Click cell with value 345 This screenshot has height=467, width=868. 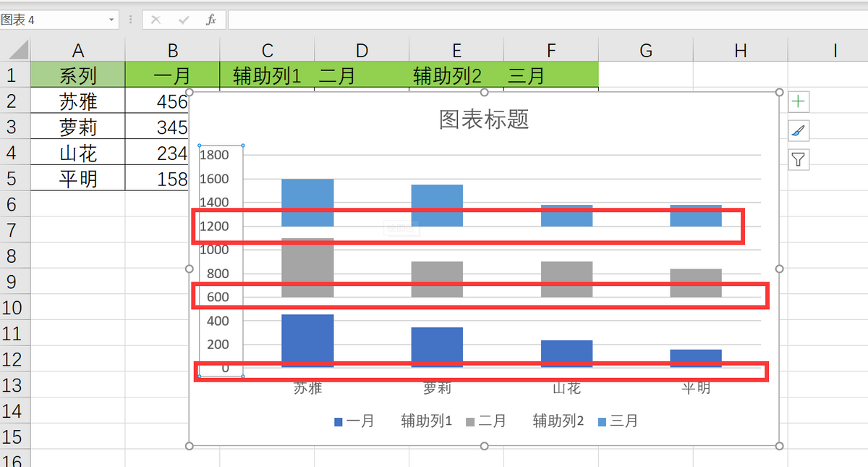[157, 127]
